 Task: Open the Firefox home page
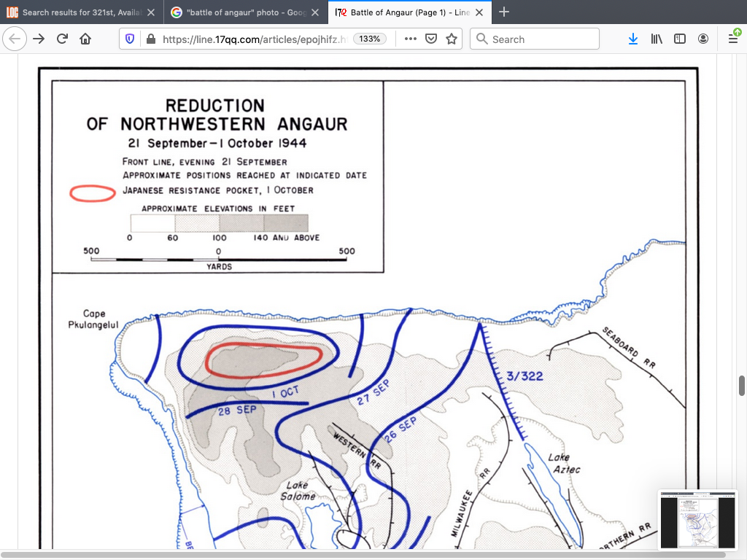(85, 39)
